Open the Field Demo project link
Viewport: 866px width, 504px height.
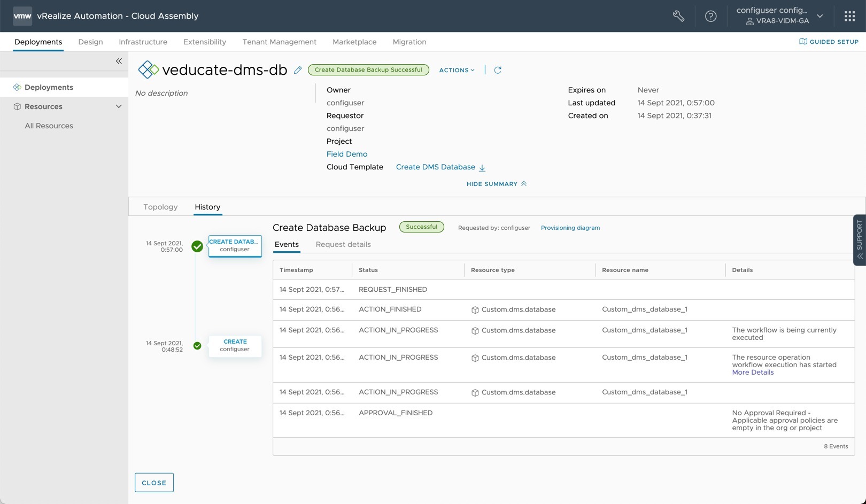click(347, 154)
